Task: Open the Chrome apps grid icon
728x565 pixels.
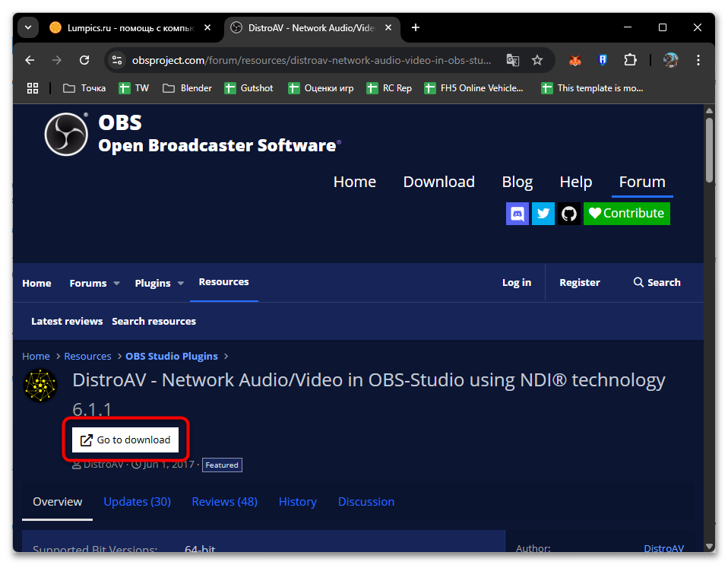Action: (33, 88)
